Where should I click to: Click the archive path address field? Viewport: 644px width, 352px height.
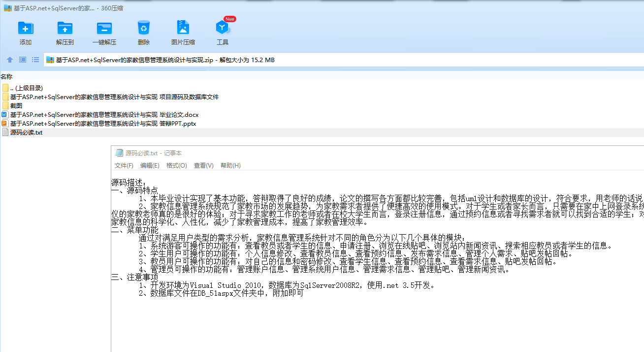pyautogui.click(x=344, y=60)
